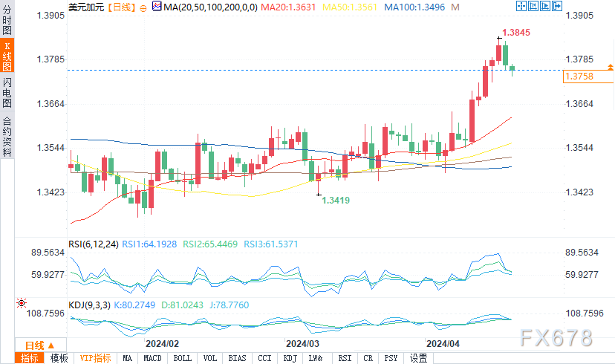This screenshot has height=364, width=615.
Task: Click the MA100:1.3496 value label
Action: tap(414, 7)
